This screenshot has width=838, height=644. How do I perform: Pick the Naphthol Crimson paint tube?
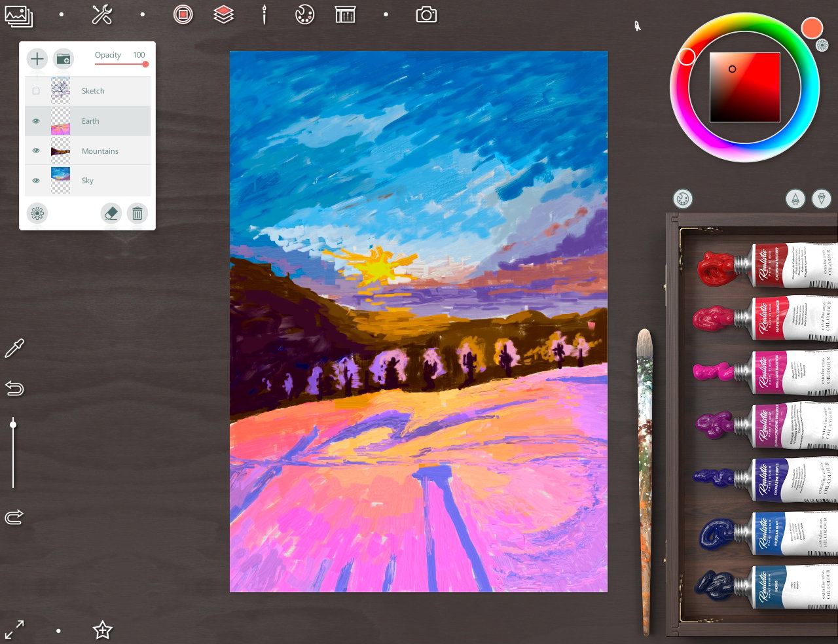tap(765, 318)
